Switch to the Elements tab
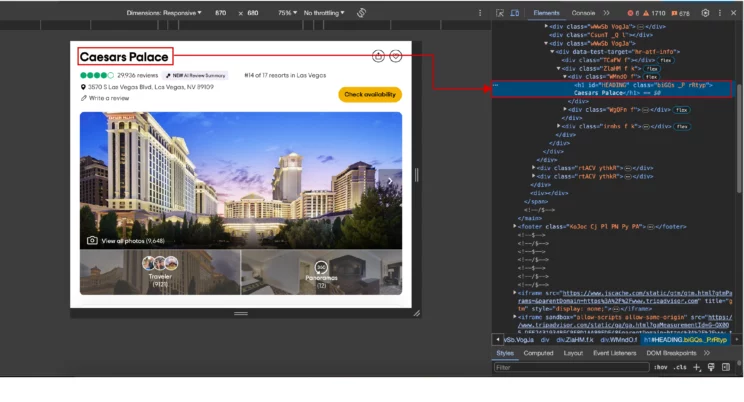This screenshot has width=744, height=402. [x=546, y=13]
